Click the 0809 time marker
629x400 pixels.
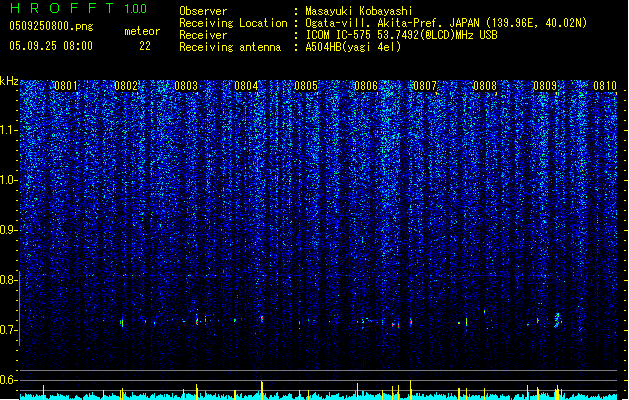[545, 86]
